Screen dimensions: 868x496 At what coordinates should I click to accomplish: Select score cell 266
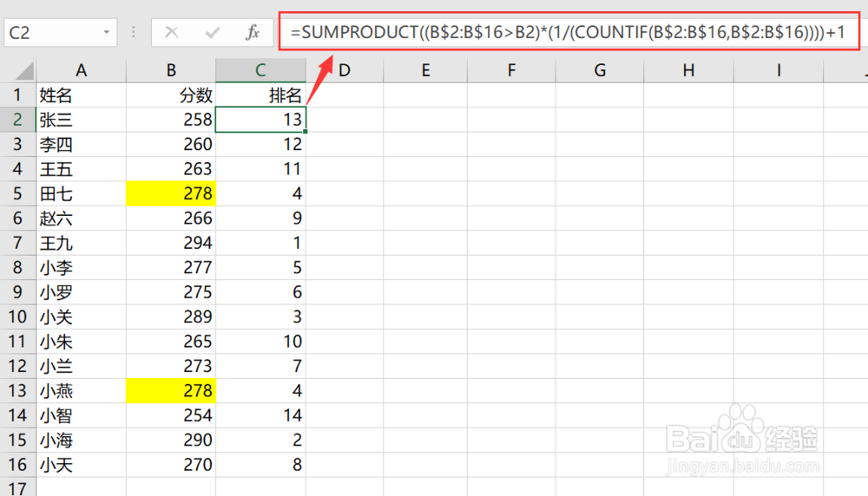[x=171, y=219]
